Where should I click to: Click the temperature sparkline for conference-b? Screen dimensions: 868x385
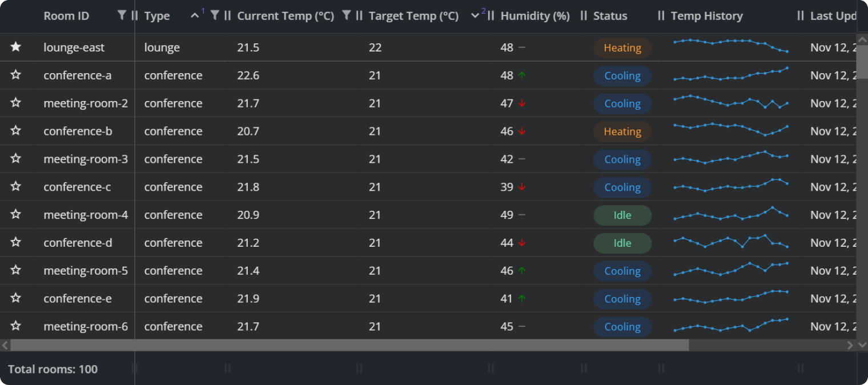coord(731,130)
